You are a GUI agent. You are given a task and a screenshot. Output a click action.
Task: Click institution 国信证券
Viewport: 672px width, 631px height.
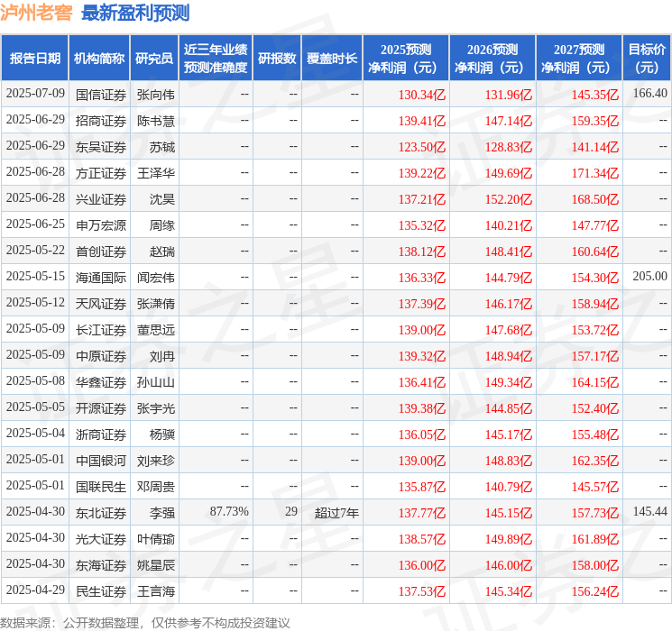point(101,95)
